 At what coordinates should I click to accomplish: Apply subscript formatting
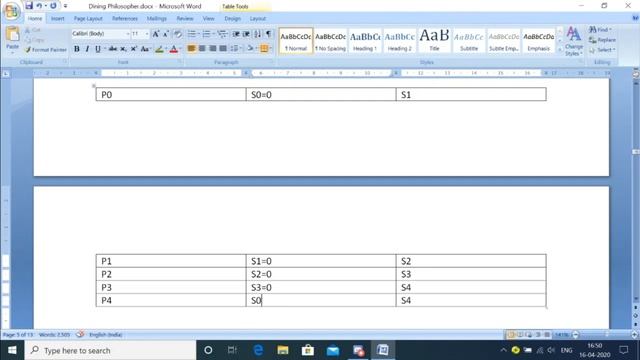click(123, 49)
